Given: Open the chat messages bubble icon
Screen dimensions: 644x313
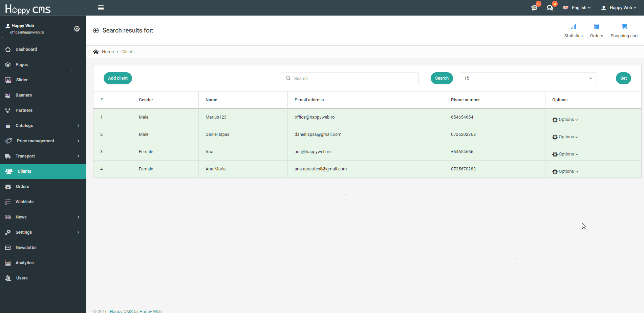Looking at the screenshot, I should (550, 8).
